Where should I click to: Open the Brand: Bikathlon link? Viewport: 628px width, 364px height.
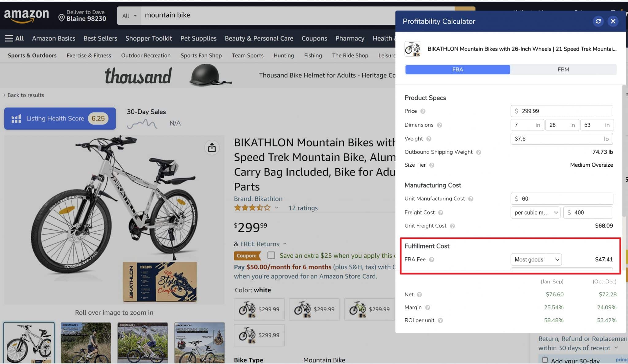pos(258,199)
